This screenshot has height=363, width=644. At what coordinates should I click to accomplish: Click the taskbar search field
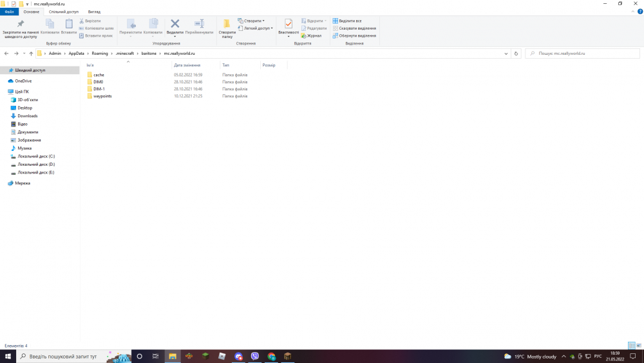point(74,357)
